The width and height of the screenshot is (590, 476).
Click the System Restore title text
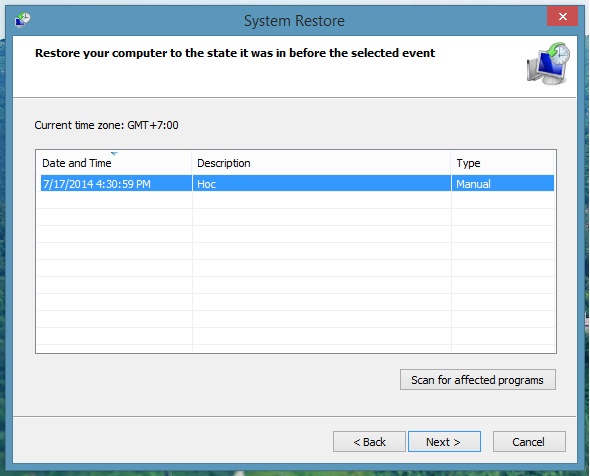pyautogui.click(x=294, y=21)
